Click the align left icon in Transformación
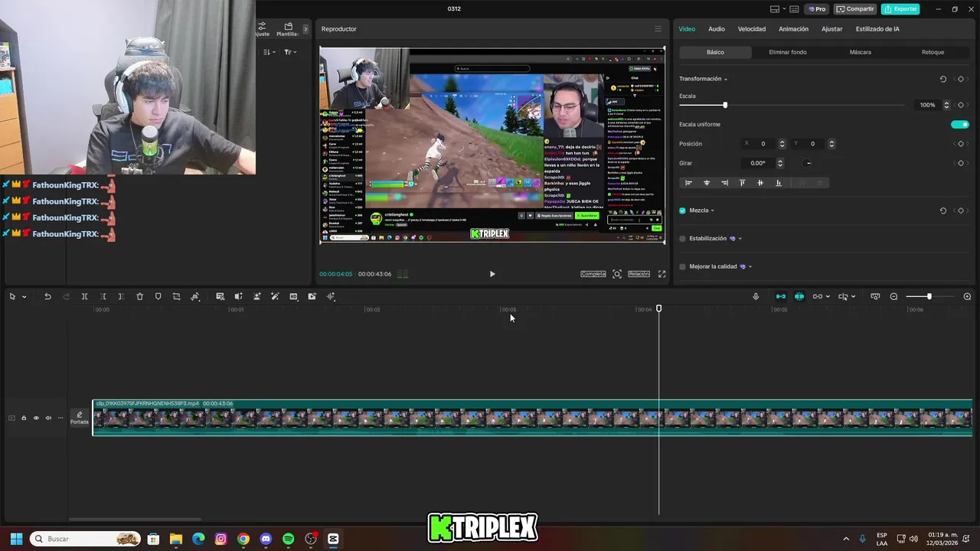 point(688,183)
